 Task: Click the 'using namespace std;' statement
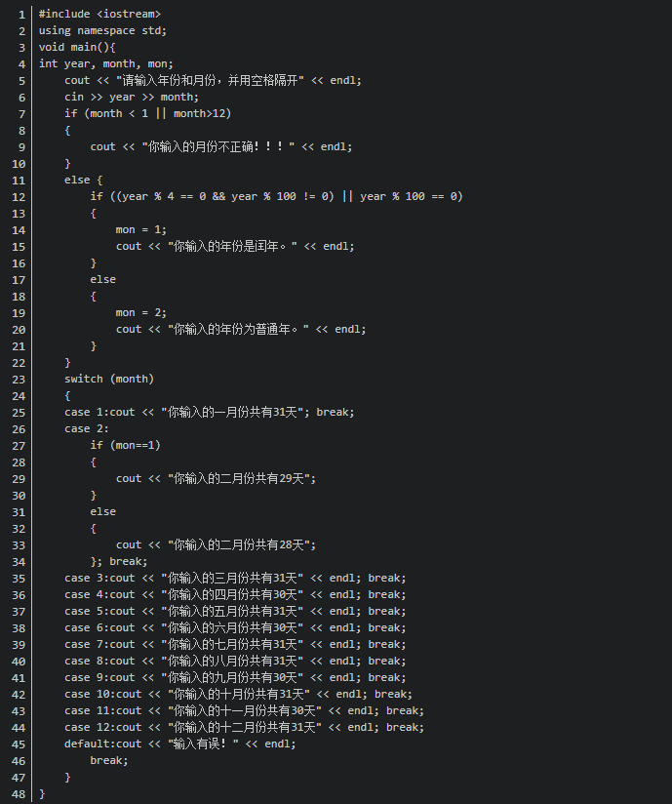coord(102,30)
